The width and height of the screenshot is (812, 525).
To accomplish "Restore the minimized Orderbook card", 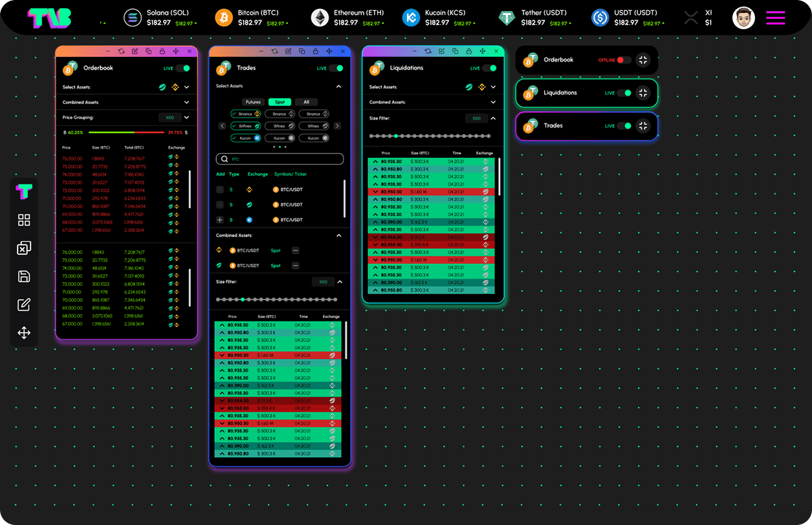I will 642,59.
